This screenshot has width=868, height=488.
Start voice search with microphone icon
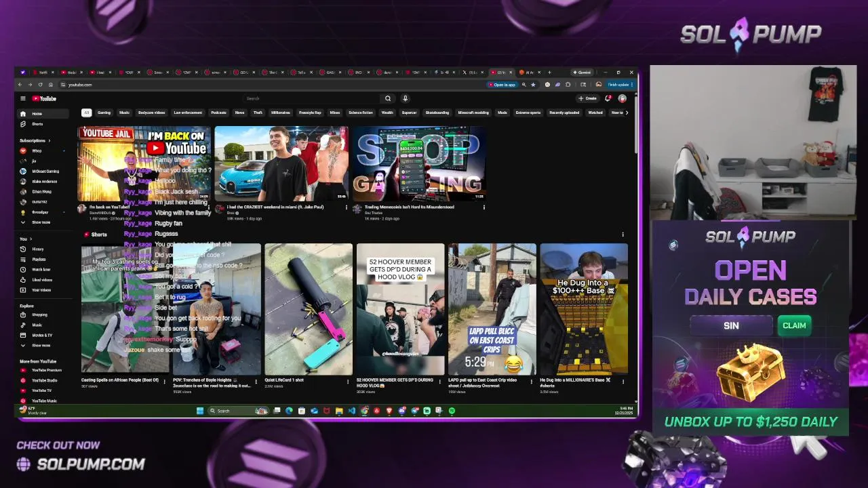(405, 98)
